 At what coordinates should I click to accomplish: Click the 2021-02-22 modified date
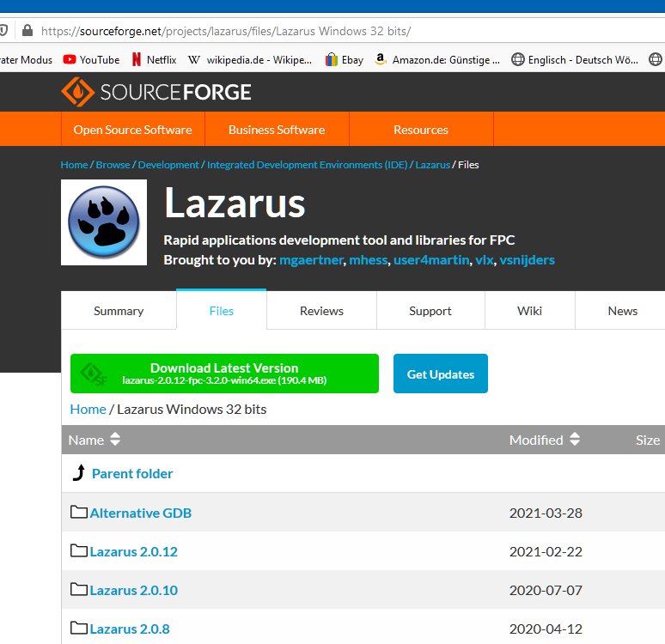[546, 551]
